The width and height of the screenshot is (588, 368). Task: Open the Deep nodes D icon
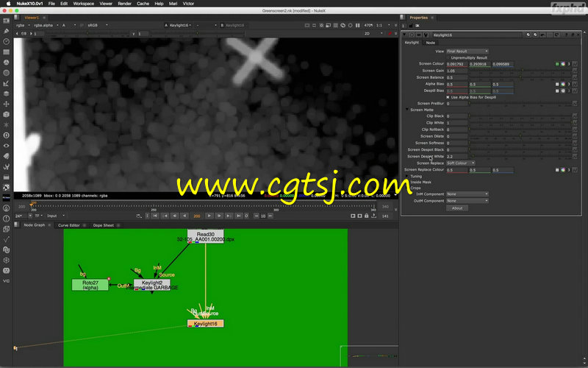[6, 135]
